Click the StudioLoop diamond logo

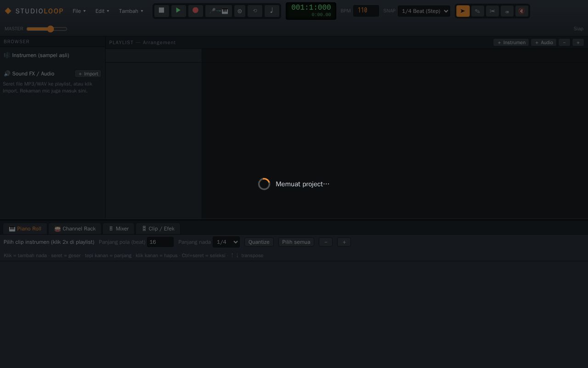point(8,11)
